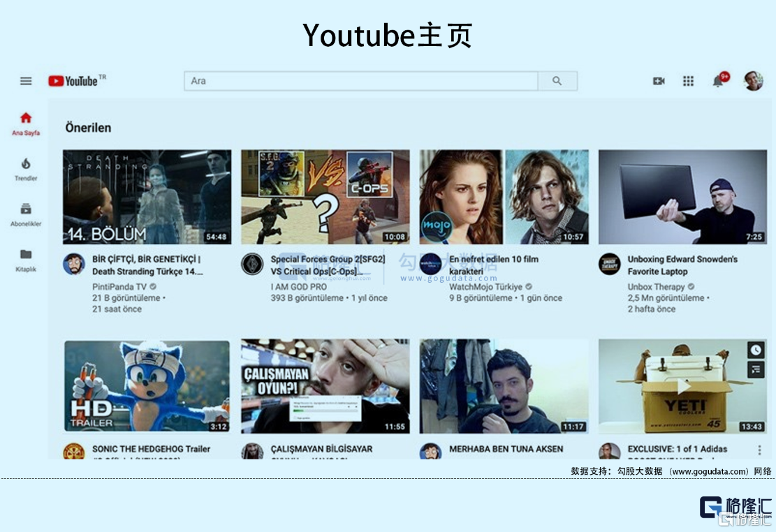The height and width of the screenshot is (532, 776).
Task: Click inside the Ara search field
Action: tap(361, 81)
